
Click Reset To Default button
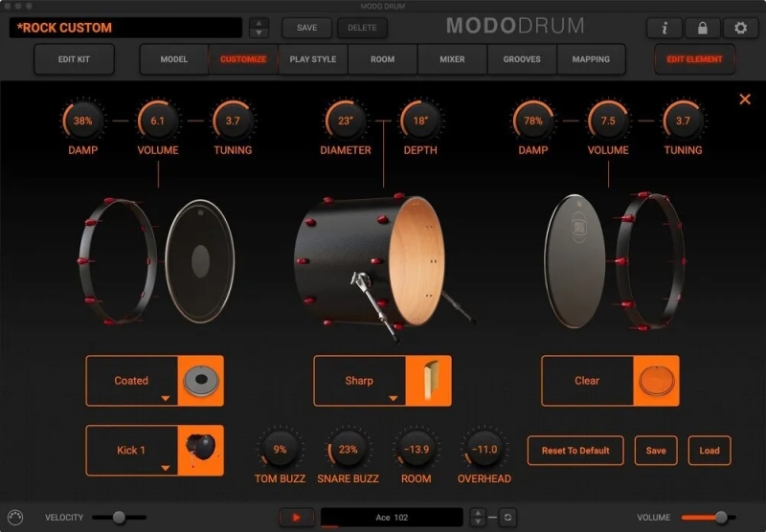tap(575, 451)
